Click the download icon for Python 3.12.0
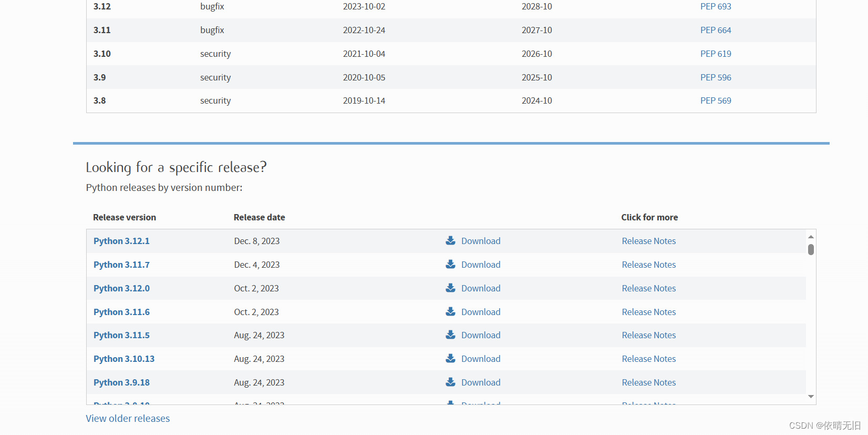Viewport: 868px width, 435px height. click(450, 288)
